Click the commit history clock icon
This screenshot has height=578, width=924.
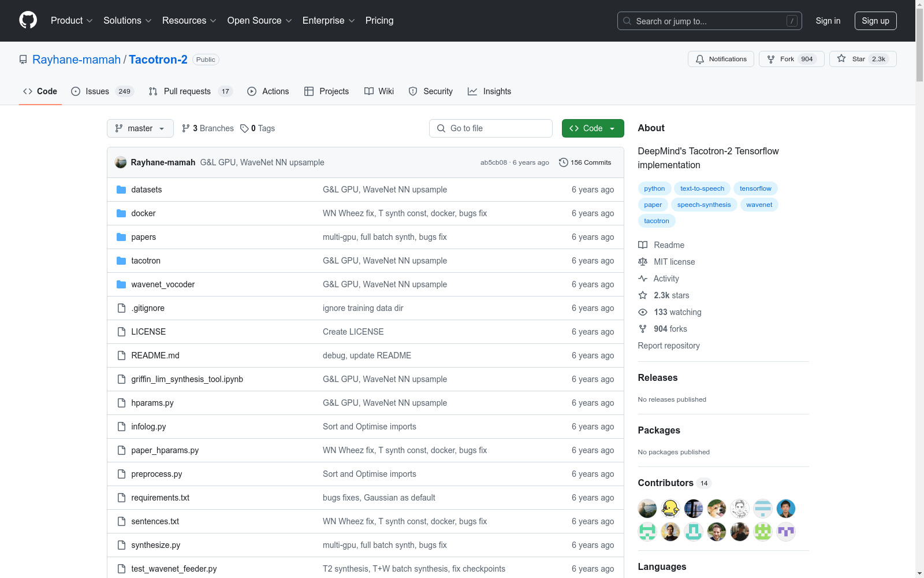[564, 162]
